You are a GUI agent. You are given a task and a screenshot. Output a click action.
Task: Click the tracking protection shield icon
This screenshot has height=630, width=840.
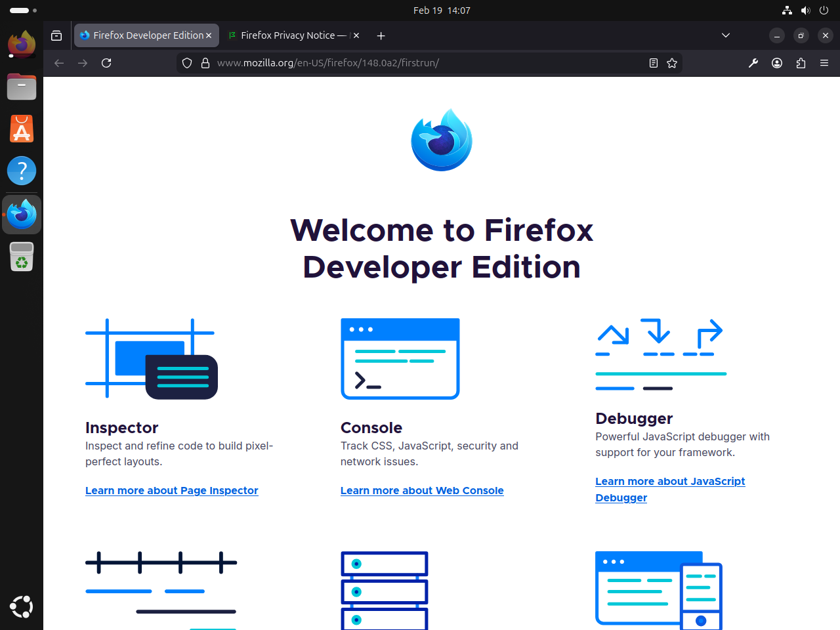(x=186, y=63)
